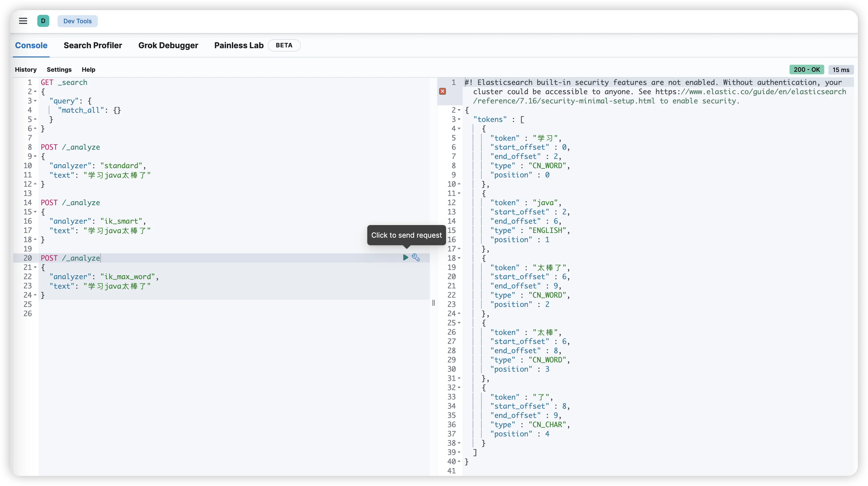Open the Grok Debugger tab
Viewport: 868px width, 486px height.
click(x=168, y=45)
